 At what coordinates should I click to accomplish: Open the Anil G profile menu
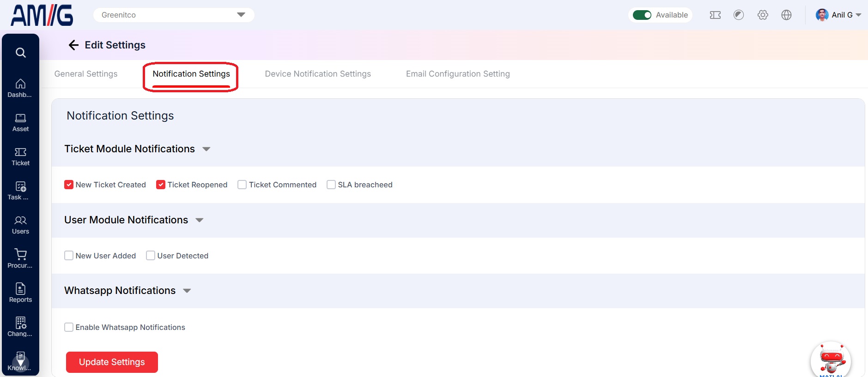click(838, 15)
